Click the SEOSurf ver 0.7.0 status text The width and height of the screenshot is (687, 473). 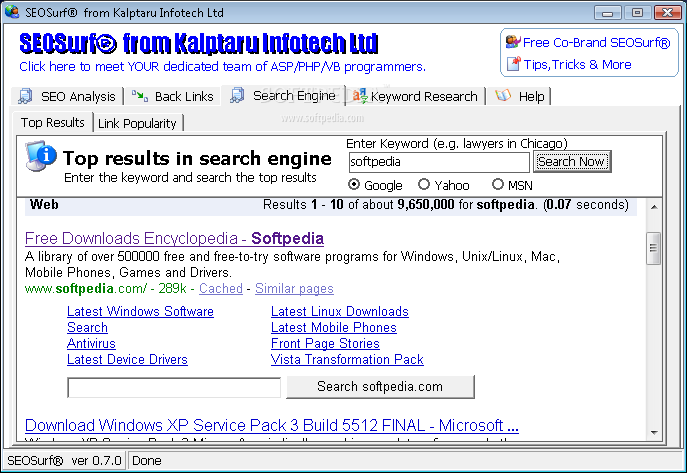[64, 461]
